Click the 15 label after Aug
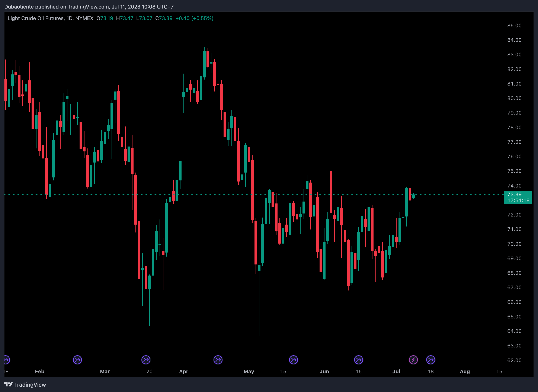 [x=499, y=371]
